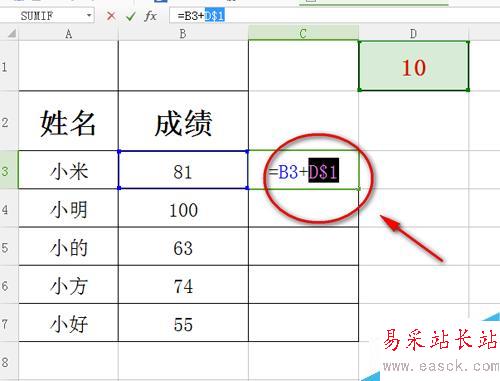Click empty cell C6 next to 74
Screen dimensions: 500x381
tap(303, 285)
